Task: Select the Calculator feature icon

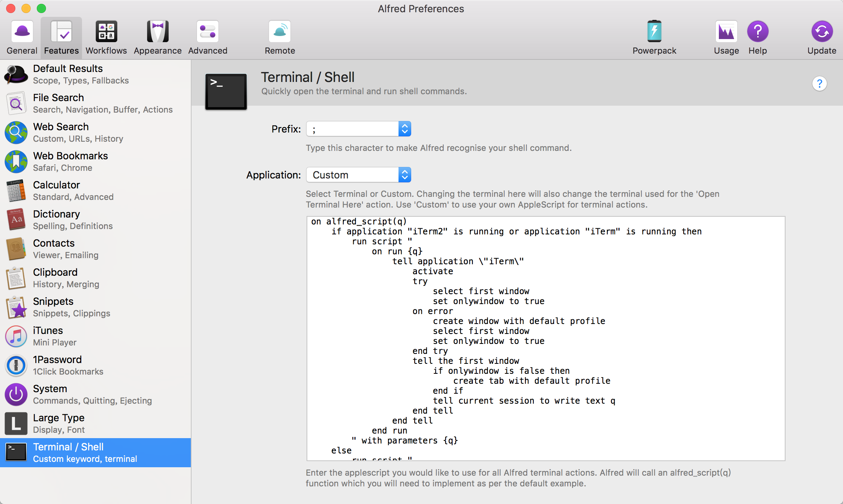Action: 16,191
